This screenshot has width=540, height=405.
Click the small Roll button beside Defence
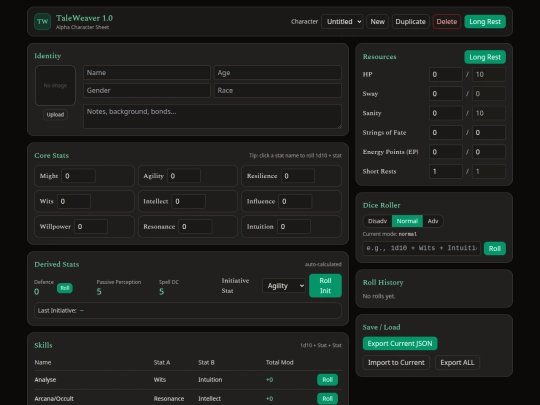coord(65,288)
